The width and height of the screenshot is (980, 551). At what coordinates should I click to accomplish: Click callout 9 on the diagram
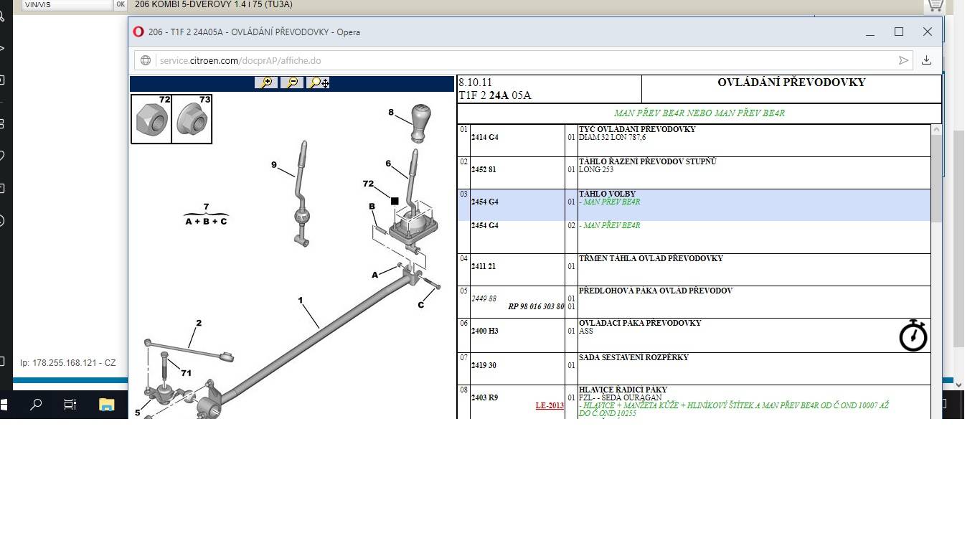tap(274, 164)
